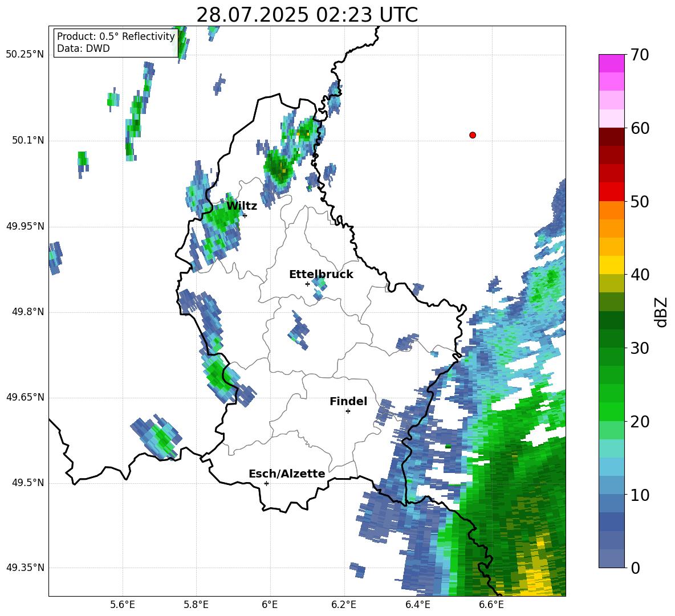Viewport: 675px width, 616px height.
Task: Click the 70 label on colorbar
Action: point(640,55)
